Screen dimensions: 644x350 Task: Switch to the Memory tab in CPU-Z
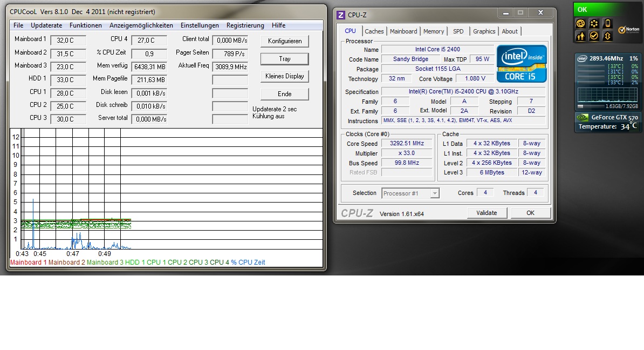(x=434, y=31)
